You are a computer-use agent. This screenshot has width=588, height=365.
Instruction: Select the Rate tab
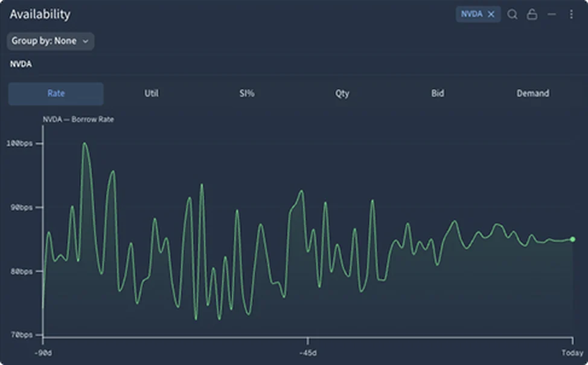(x=56, y=94)
